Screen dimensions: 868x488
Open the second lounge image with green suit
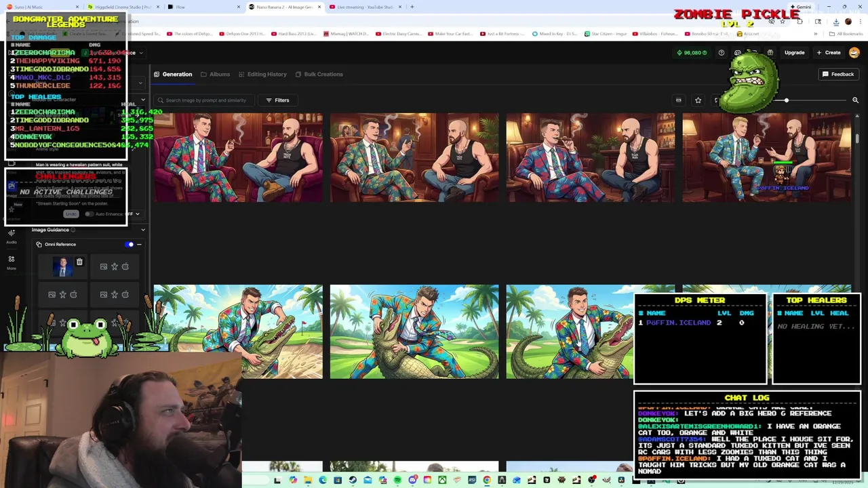[x=414, y=157]
